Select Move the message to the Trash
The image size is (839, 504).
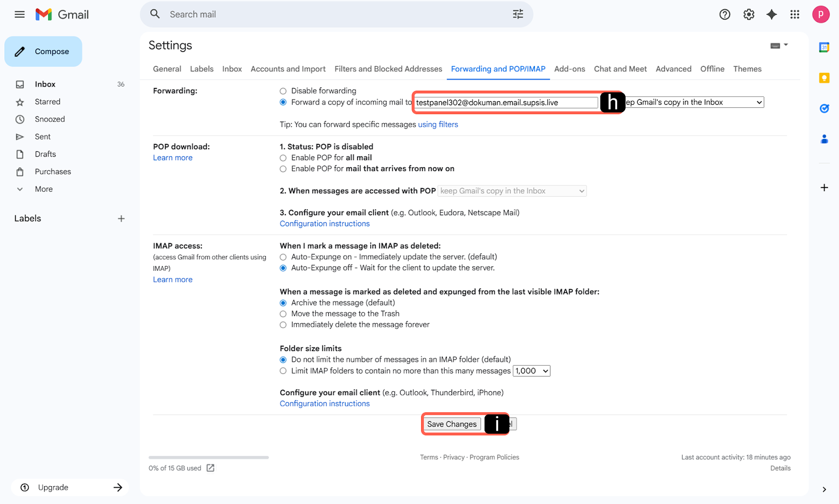[x=283, y=314]
